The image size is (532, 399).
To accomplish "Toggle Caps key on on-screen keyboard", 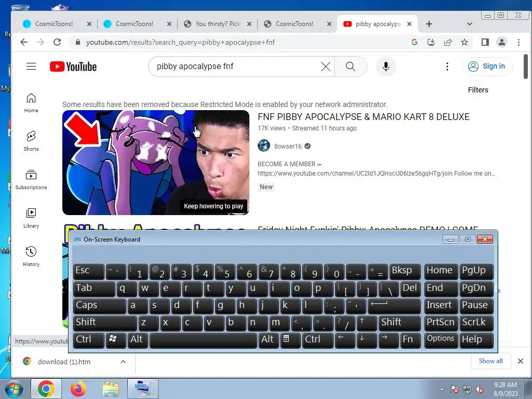I will 99,305.
